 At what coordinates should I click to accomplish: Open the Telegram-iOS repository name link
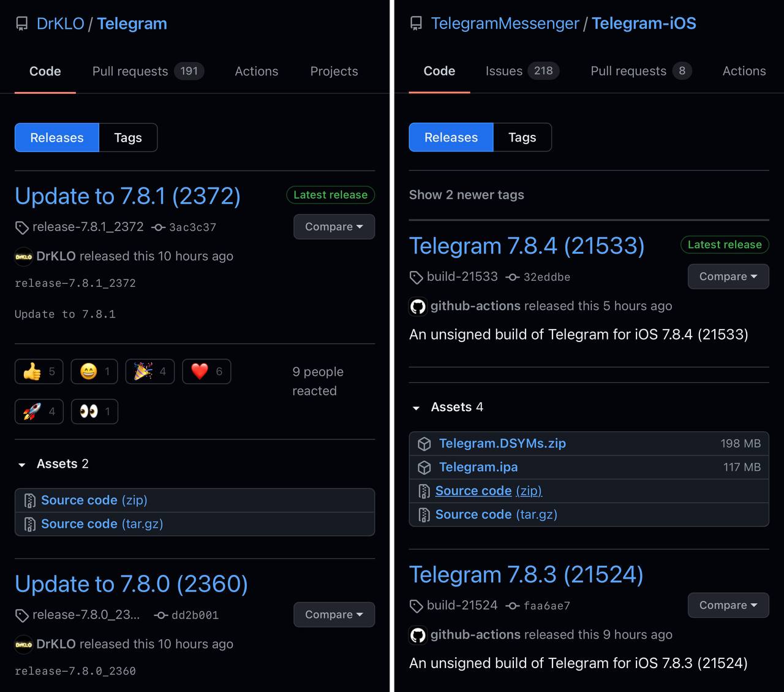[644, 24]
